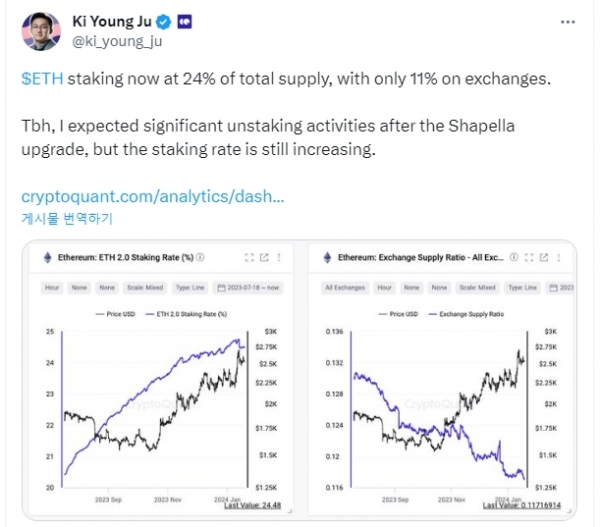Viewport: 600px width, 527px height.
Task: Show info for Exchange Supply Ratio chart
Action: [x=514, y=257]
